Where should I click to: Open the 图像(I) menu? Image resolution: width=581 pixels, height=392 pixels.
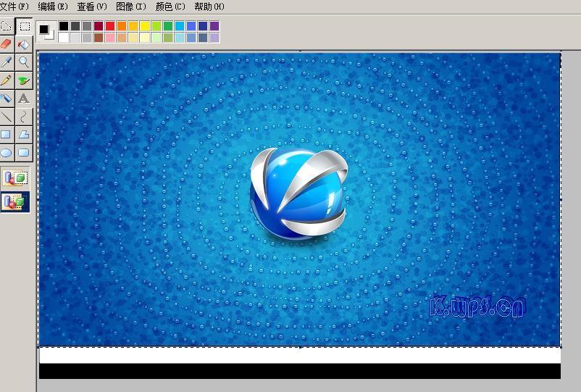pyautogui.click(x=131, y=7)
